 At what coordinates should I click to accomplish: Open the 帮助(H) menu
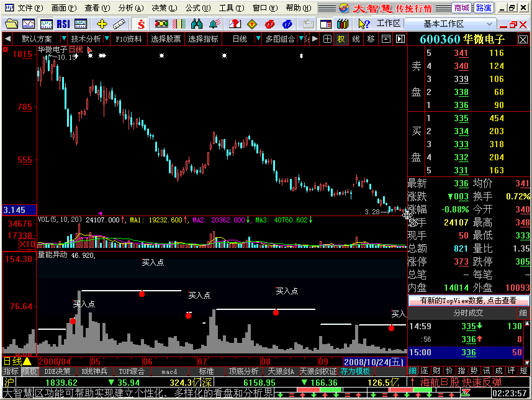298,8
